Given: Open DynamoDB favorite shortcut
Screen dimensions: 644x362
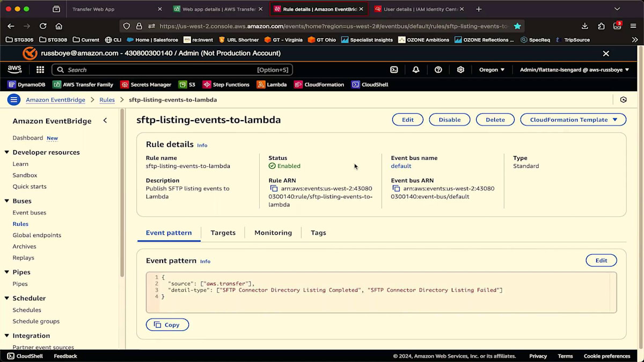Looking at the screenshot, I should pyautogui.click(x=26, y=85).
